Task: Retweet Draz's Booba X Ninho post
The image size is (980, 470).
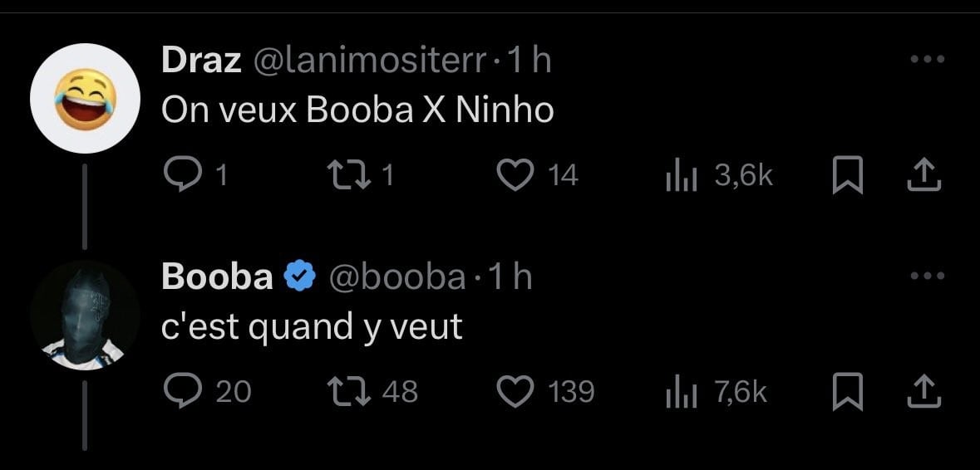Action: [349, 174]
